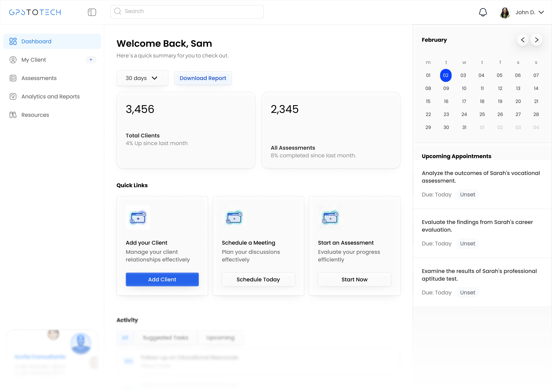The width and height of the screenshot is (552, 392).
Task: Expand the 30 days period dropdown
Action: click(142, 78)
